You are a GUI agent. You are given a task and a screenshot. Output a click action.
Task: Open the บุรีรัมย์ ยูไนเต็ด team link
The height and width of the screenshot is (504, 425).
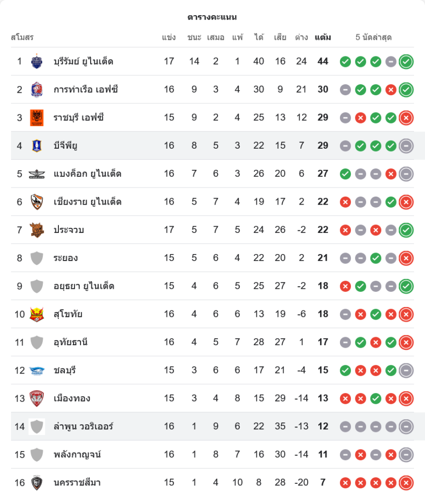coord(83,61)
